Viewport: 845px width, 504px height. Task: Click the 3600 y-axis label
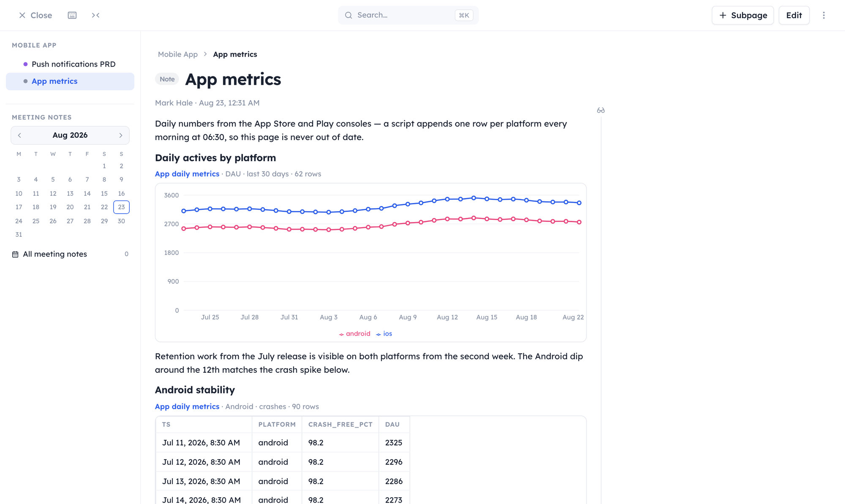pos(172,195)
